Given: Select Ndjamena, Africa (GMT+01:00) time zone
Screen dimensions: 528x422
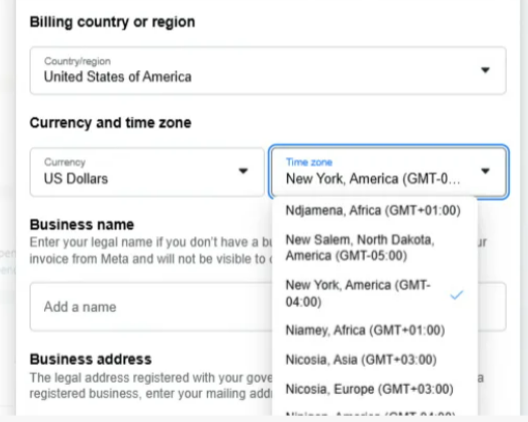Looking at the screenshot, I should (x=374, y=210).
